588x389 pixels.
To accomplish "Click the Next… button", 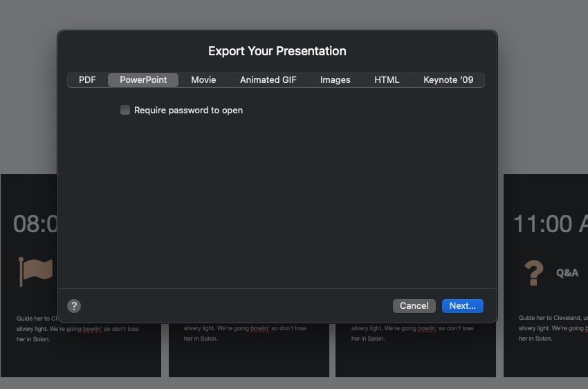I will (x=462, y=306).
